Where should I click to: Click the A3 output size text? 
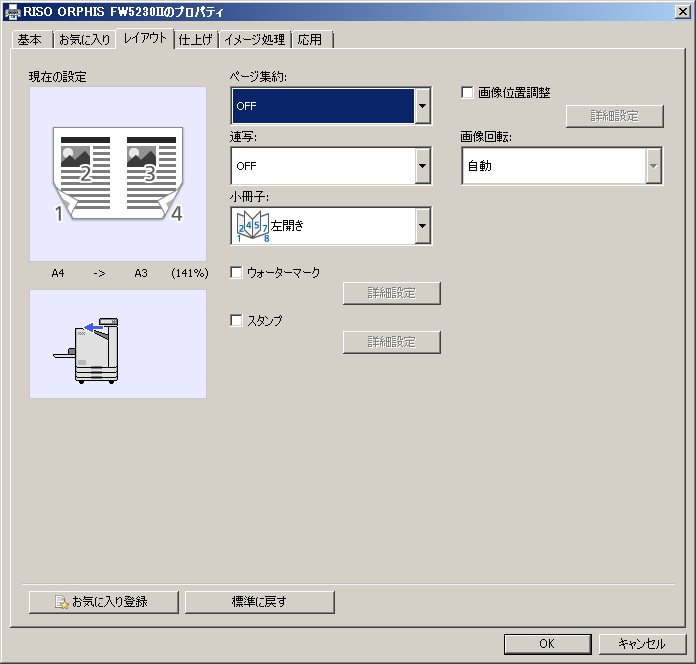point(141,273)
